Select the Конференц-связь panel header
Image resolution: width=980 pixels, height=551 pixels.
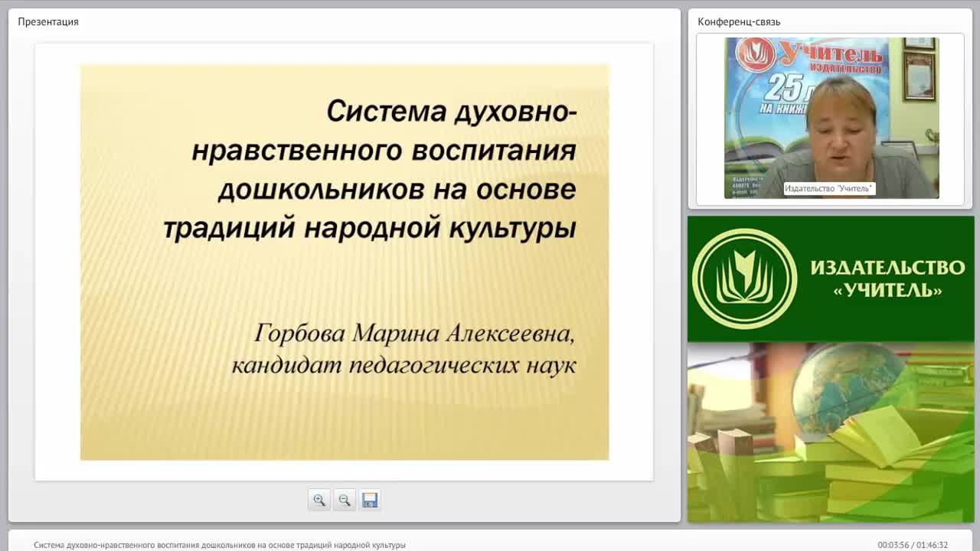pyautogui.click(x=739, y=21)
